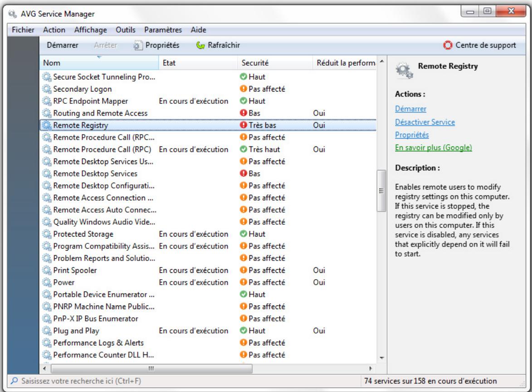Click the horizontal scrollbar left arrow

tap(44, 368)
